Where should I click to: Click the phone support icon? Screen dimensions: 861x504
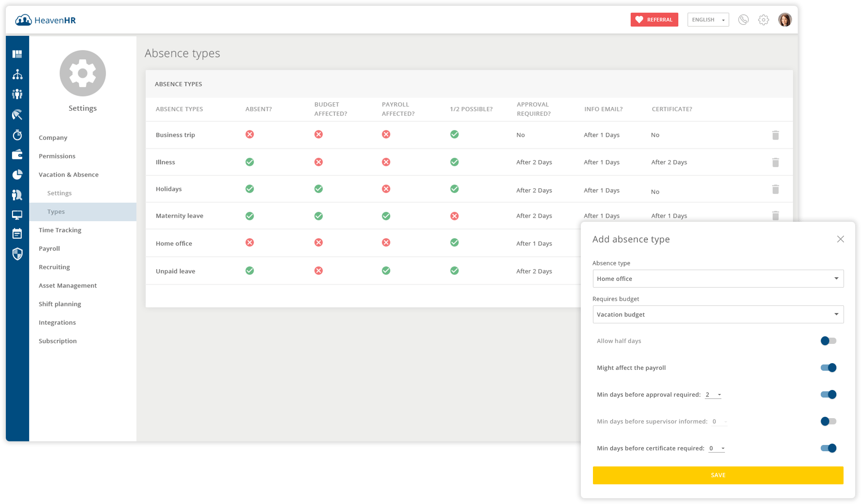(x=743, y=20)
